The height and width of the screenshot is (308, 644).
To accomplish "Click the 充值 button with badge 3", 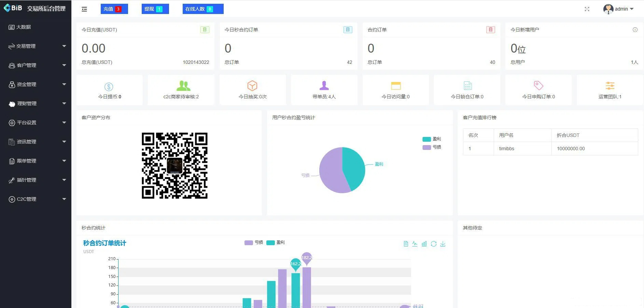I will pyautogui.click(x=114, y=9).
